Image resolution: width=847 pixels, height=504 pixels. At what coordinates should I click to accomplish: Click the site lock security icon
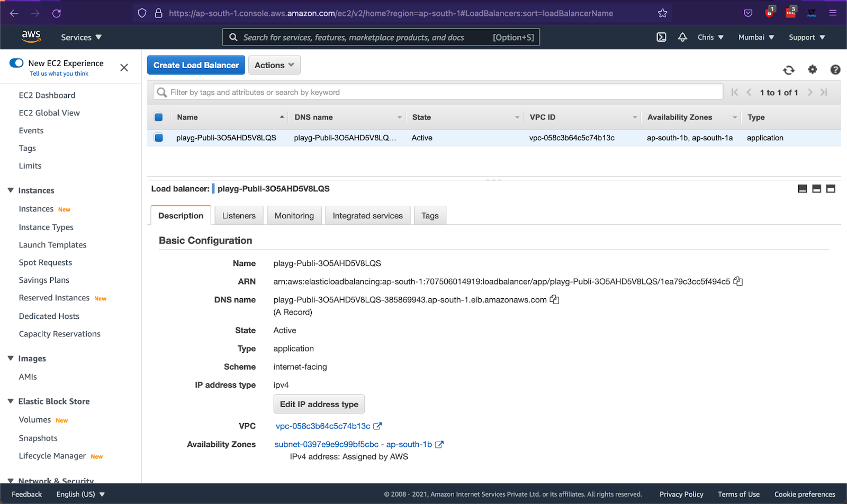158,13
